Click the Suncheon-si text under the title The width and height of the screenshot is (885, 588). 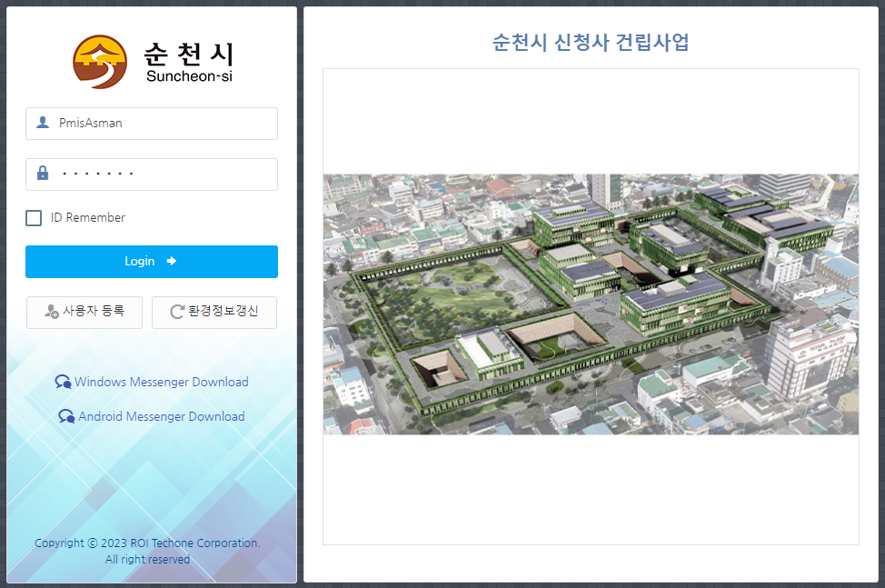point(189,76)
